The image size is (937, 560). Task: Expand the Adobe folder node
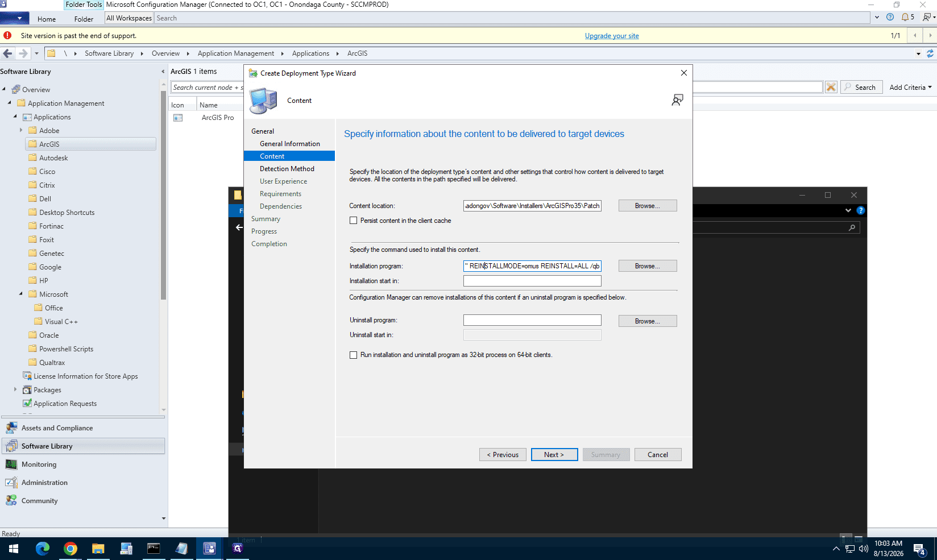click(x=21, y=130)
